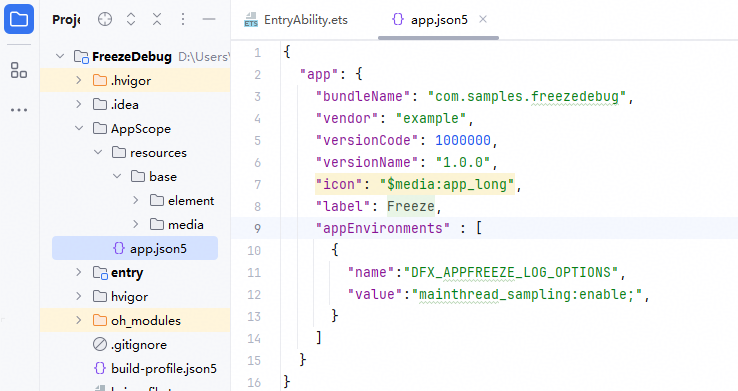Click "example" vendor value
This screenshot has width=738, height=391.
click(431, 119)
